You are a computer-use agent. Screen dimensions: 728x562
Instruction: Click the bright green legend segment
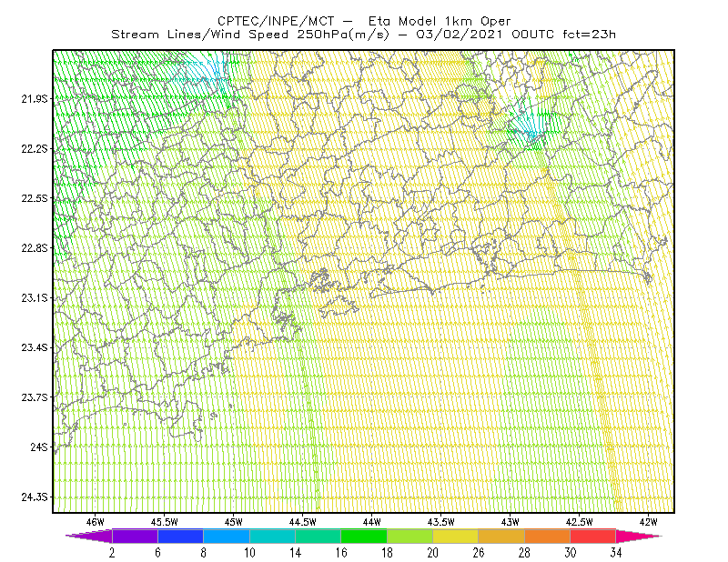coord(364,536)
